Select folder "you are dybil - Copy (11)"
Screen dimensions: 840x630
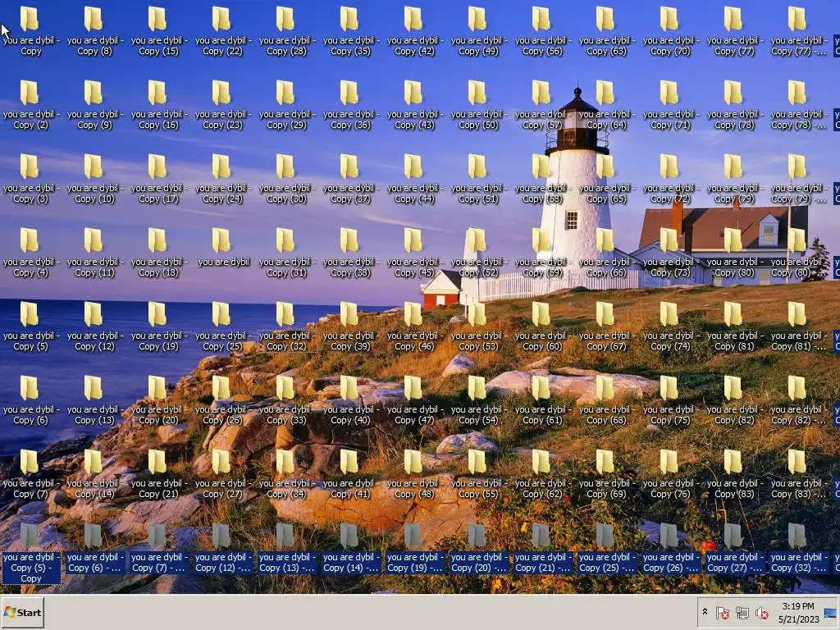tap(94, 253)
